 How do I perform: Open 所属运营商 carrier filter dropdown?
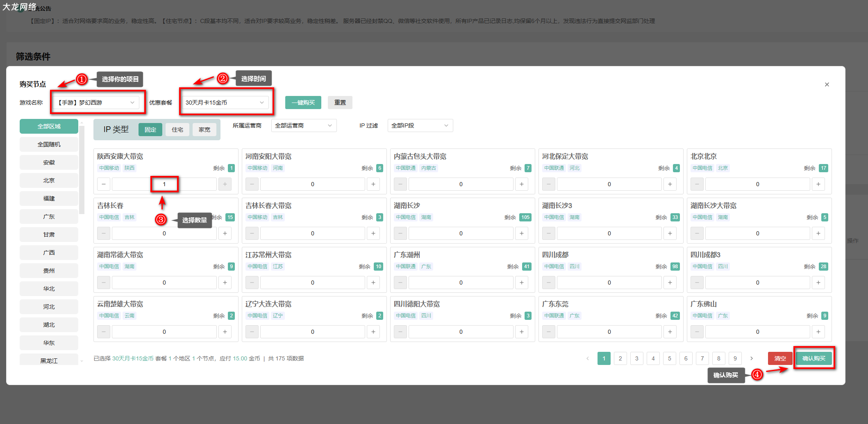[x=304, y=125]
